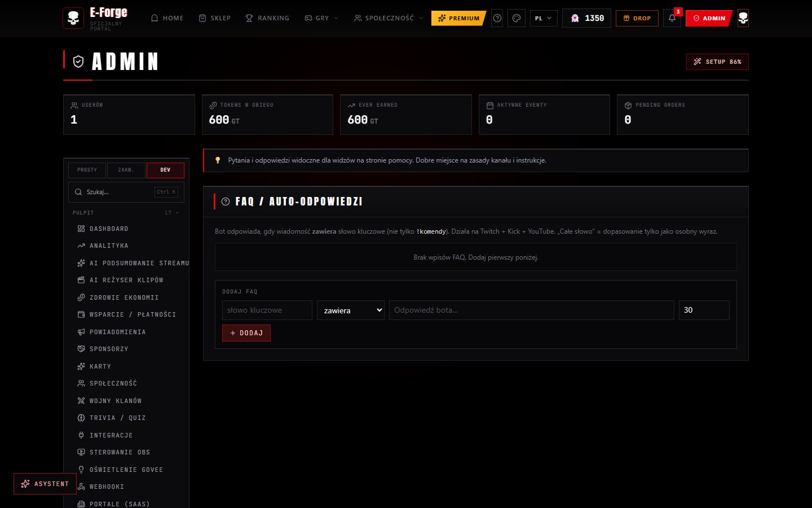Expand the GRY menu in header
This screenshot has width=812, height=508.
pos(321,18)
